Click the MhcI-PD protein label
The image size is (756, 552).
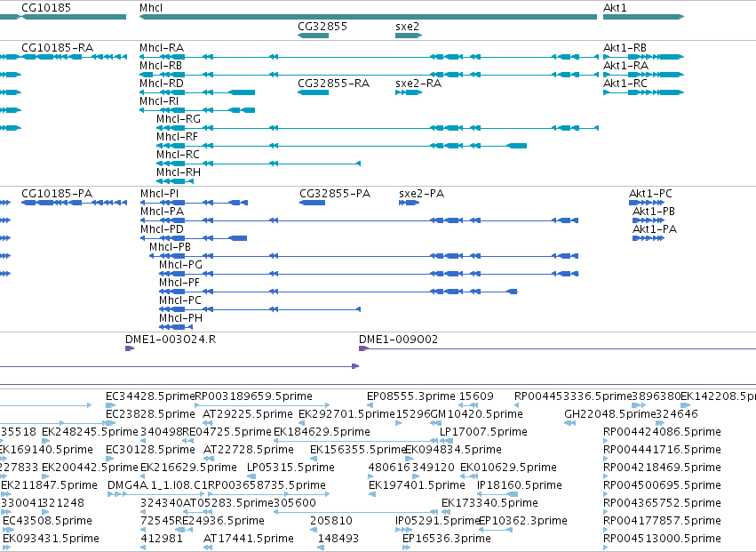click(162, 229)
